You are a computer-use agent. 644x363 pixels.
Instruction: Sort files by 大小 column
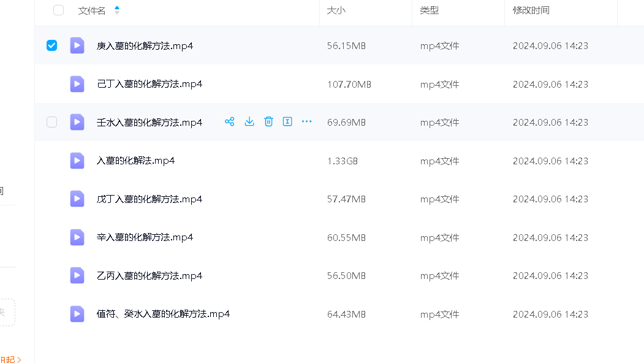(x=336, y=10)
